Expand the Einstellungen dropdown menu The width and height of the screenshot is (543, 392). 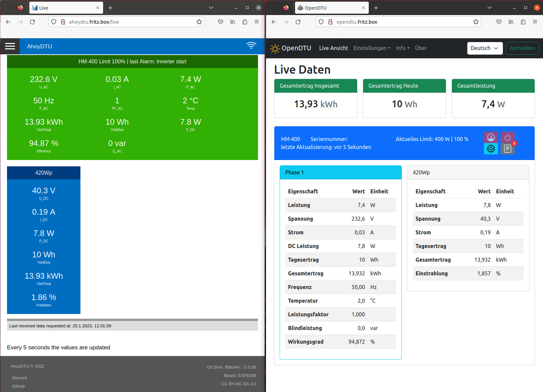point(371,48)
